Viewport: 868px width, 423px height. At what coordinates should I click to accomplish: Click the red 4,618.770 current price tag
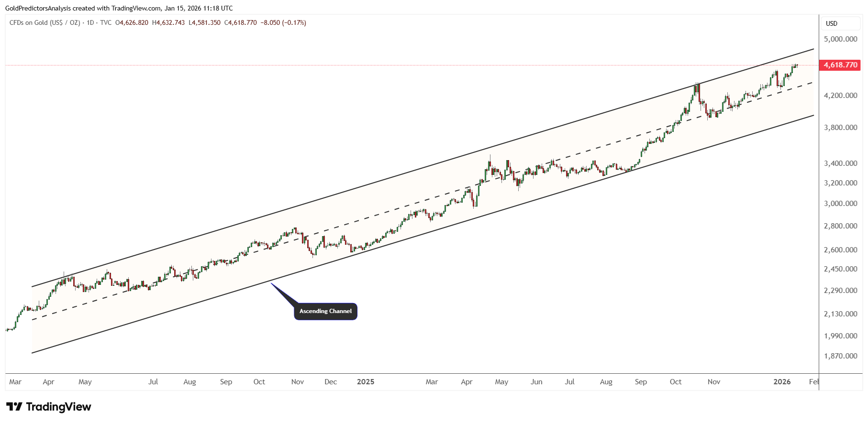click(x=840, y=65)
